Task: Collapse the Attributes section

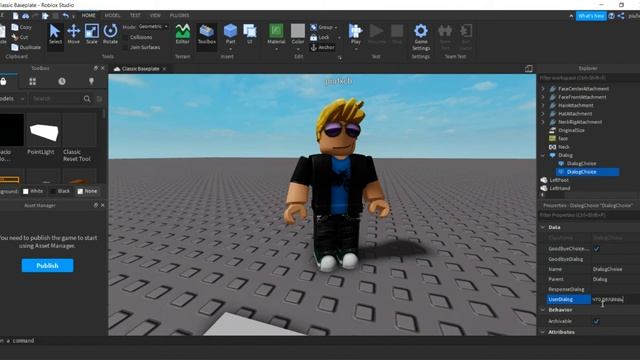Action: (x=542, y=332)
